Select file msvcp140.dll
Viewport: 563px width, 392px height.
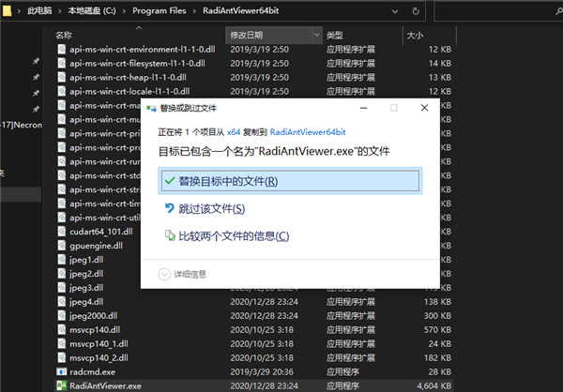point(95,329)
